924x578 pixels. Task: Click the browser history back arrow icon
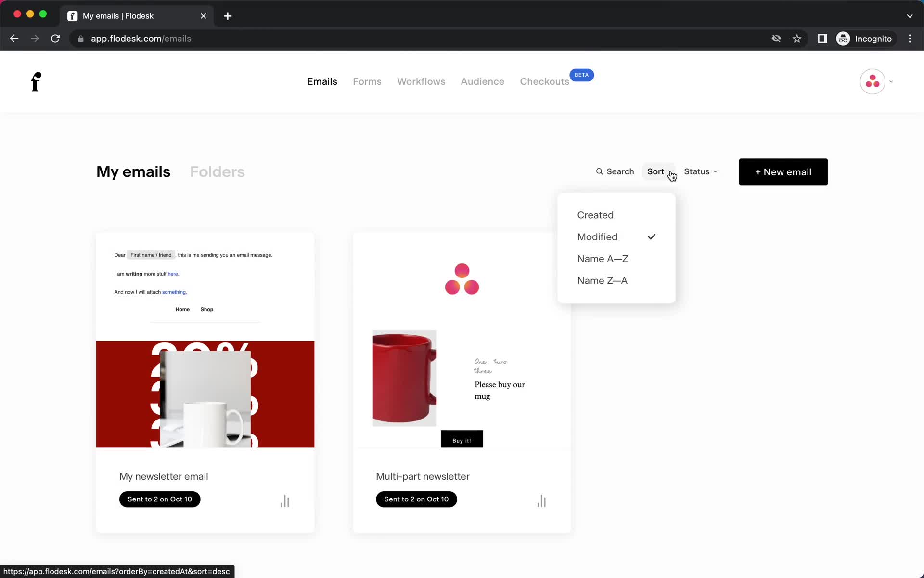(13, 39)
